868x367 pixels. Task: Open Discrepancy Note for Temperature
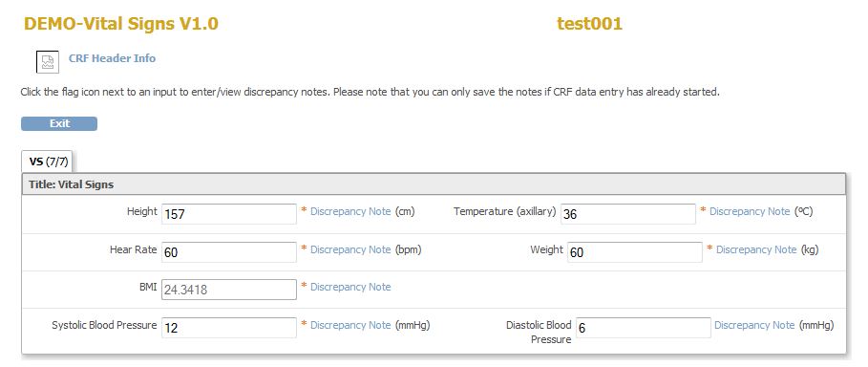coord(750,211)
